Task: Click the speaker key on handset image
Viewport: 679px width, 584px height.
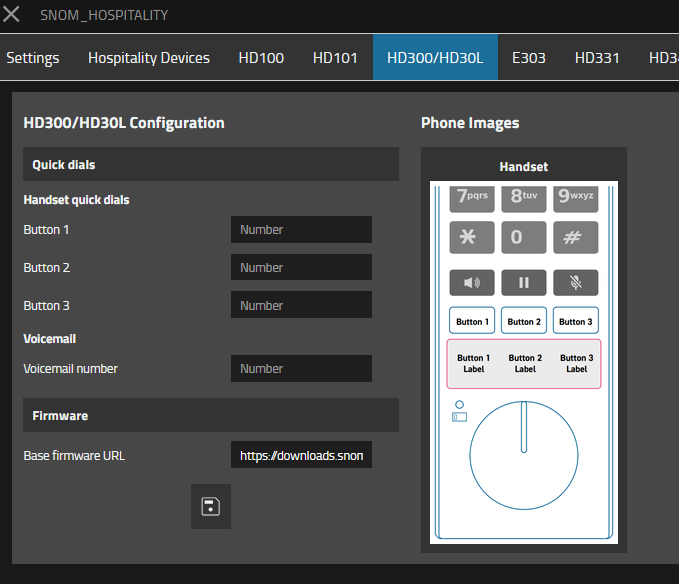Action: point(472,283)
